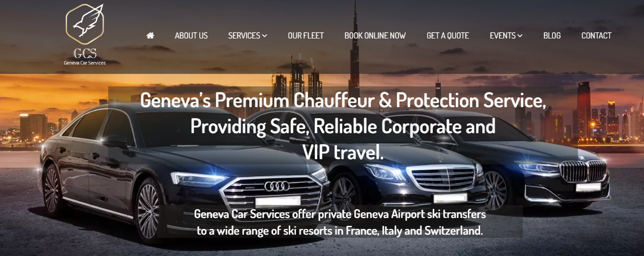
Task: Open the Contact page
Action: coord(596,35)
